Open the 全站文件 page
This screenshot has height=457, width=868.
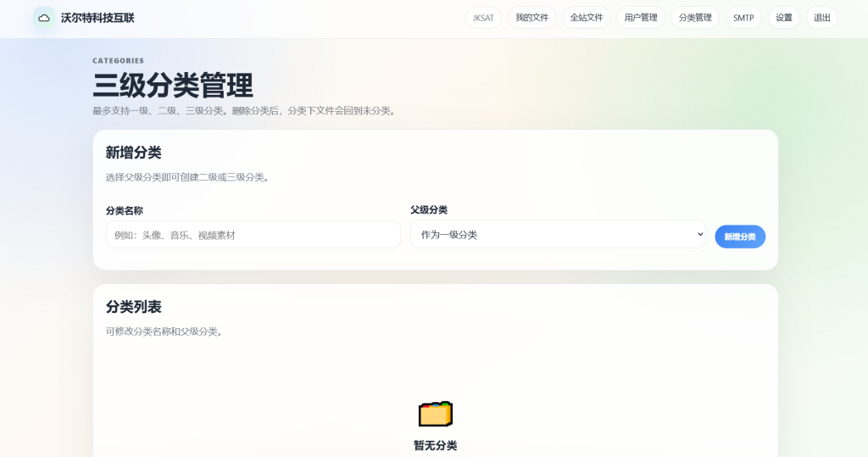click(587, 18)
